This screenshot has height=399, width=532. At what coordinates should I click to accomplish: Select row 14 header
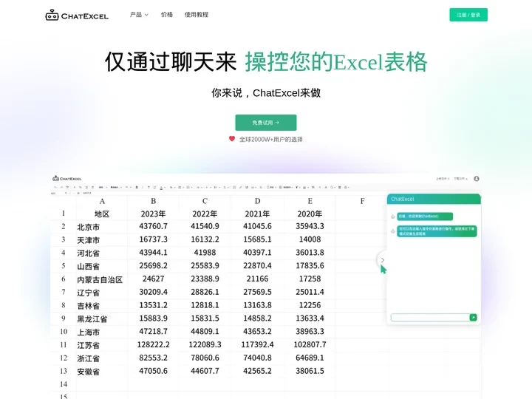(63, 384)
